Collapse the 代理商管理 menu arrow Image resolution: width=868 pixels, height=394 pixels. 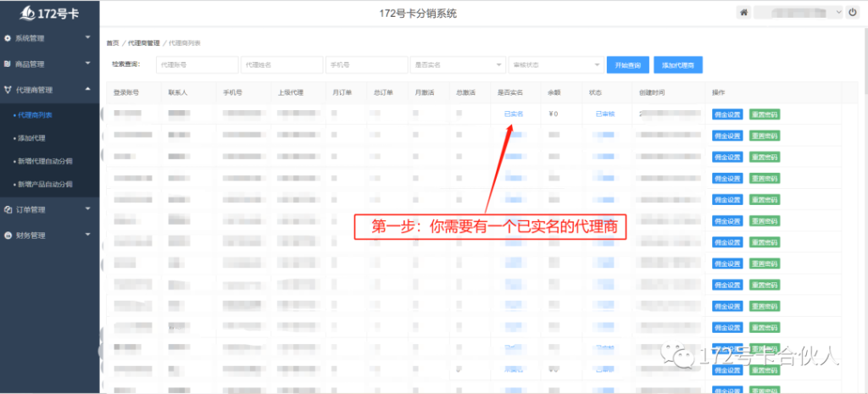[88, 88]
